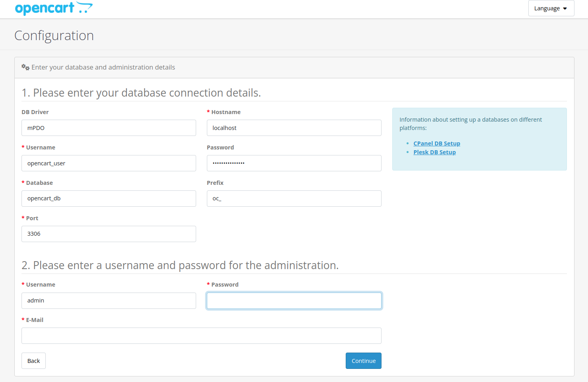Click the Database name field
Screen dimensions: 588x382
(x=109, y=198)
